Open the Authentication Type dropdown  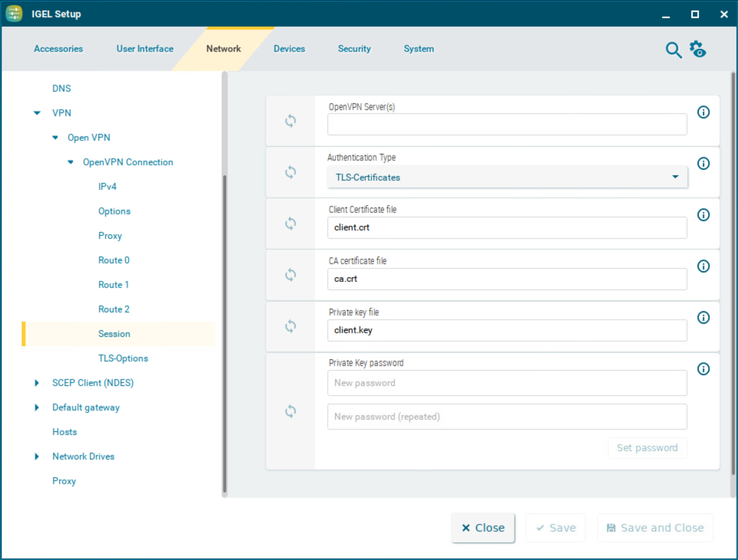[507, 177]
